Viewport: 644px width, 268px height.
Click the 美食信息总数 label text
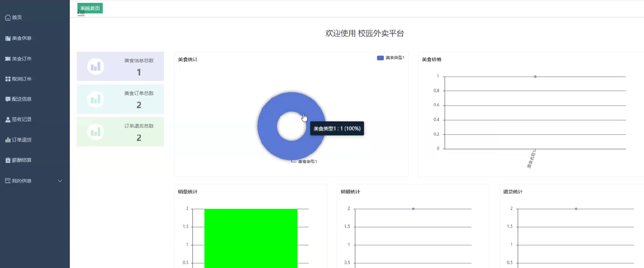pyautogui.click(x=139, y=61)
